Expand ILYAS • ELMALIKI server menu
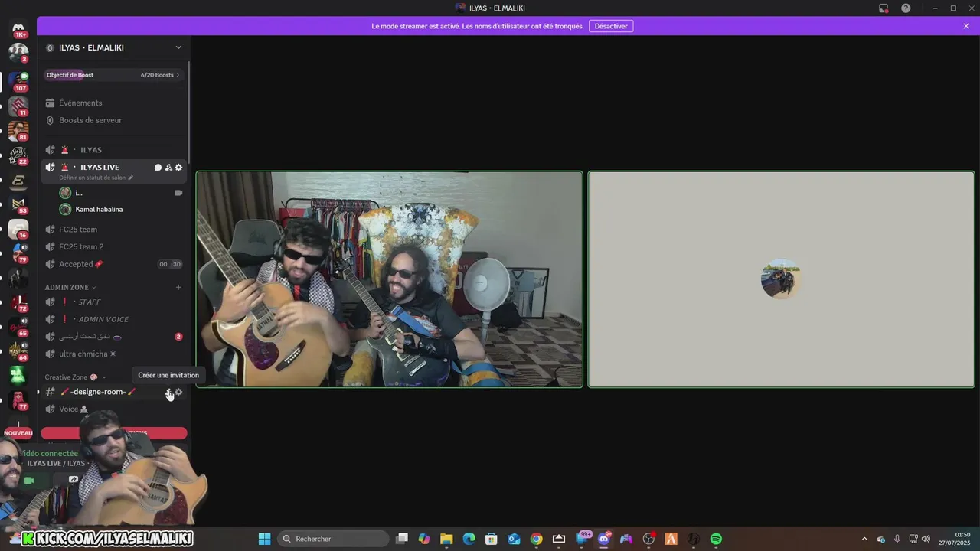980x551 pixels. click(178, 47)
